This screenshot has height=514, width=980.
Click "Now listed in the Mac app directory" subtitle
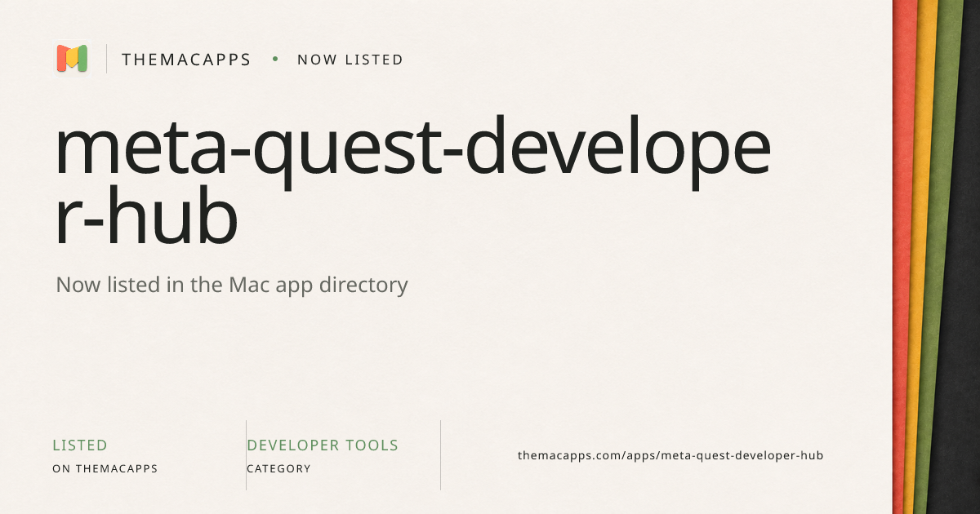(x=232, y=286)
